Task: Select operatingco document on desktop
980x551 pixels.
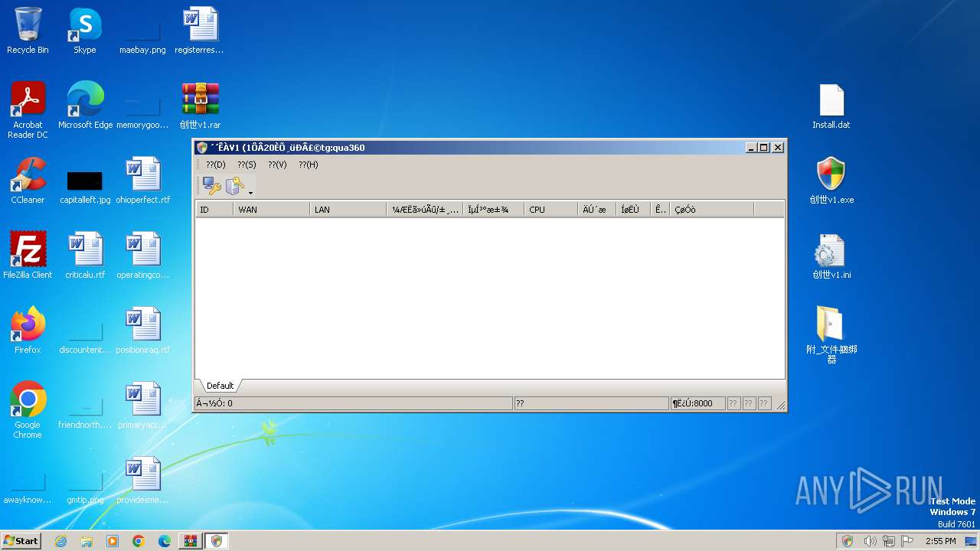Action: pos(142,256)
